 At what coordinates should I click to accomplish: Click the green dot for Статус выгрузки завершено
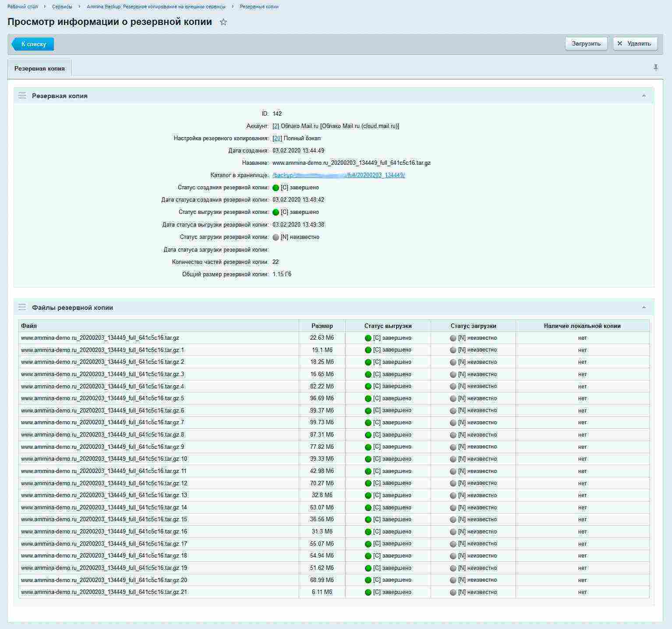[276, 212]
